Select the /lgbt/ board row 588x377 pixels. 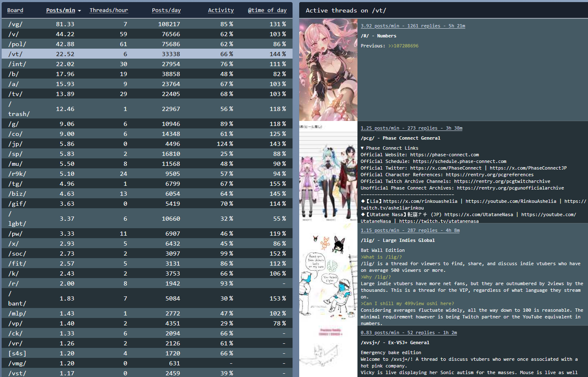click(x=147, y=219)
